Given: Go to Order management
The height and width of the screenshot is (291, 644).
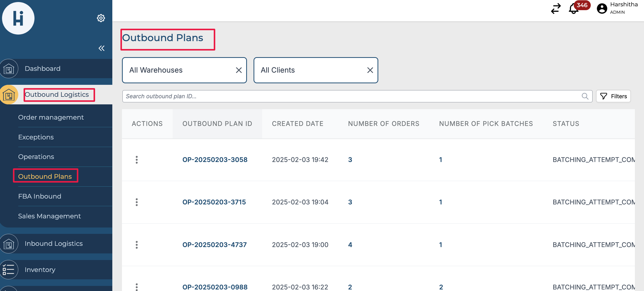Looking at the screenshot, I should click(x=51, y=117).
